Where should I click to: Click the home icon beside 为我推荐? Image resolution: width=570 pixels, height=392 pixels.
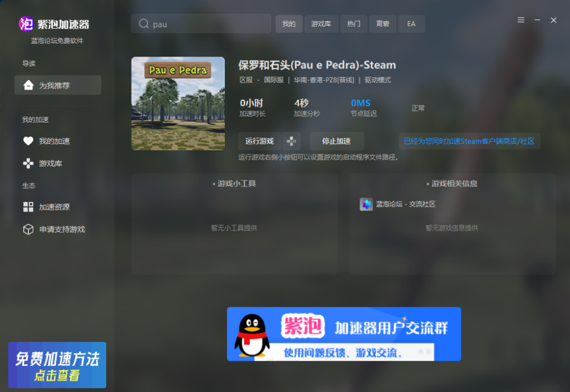tap(28, 85)
